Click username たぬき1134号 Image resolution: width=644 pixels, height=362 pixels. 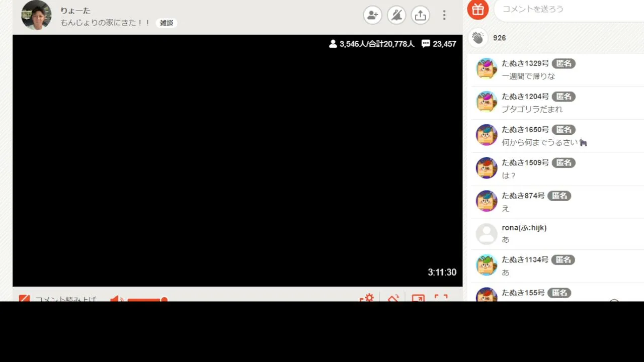click(525, 259)
